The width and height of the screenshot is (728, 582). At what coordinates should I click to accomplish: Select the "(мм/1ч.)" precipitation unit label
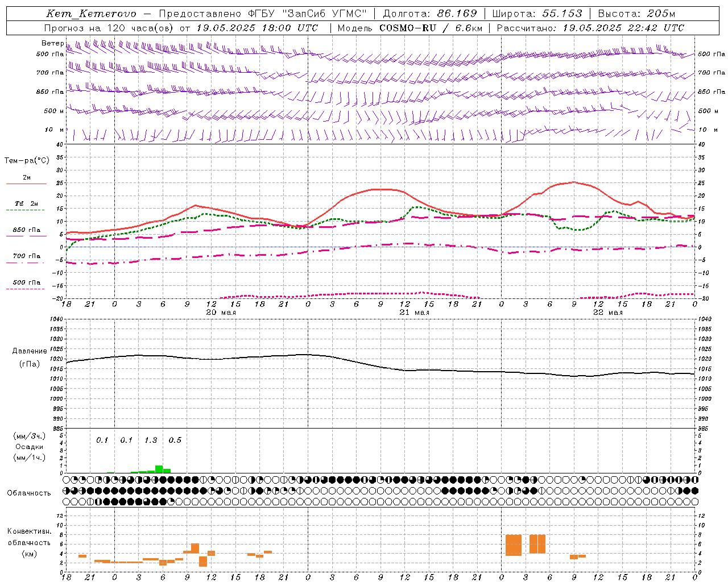coord(30,458)
